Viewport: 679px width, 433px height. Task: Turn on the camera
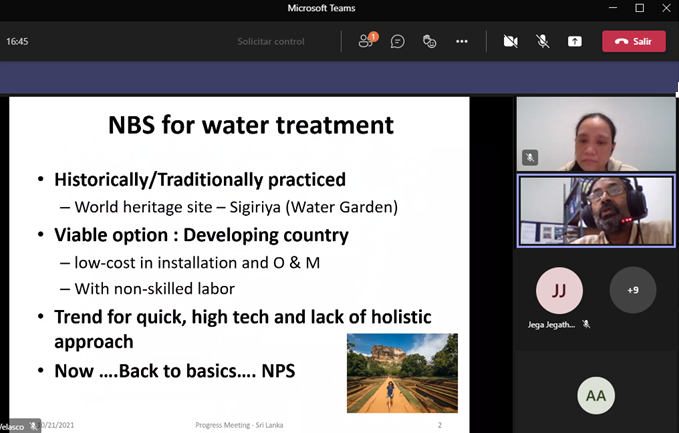click(x=511, y=41)
